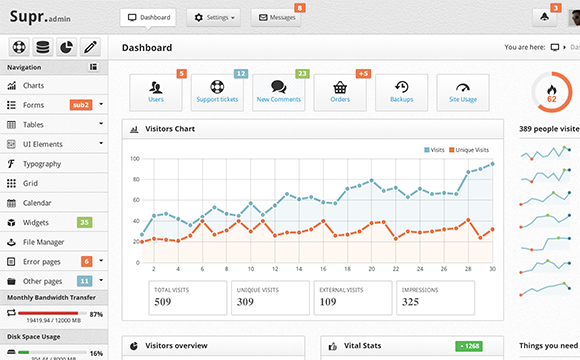This screenshot has height=360, width=580.
Task: Expand the UI Elements submenu arrow
Action: (101, 143)
